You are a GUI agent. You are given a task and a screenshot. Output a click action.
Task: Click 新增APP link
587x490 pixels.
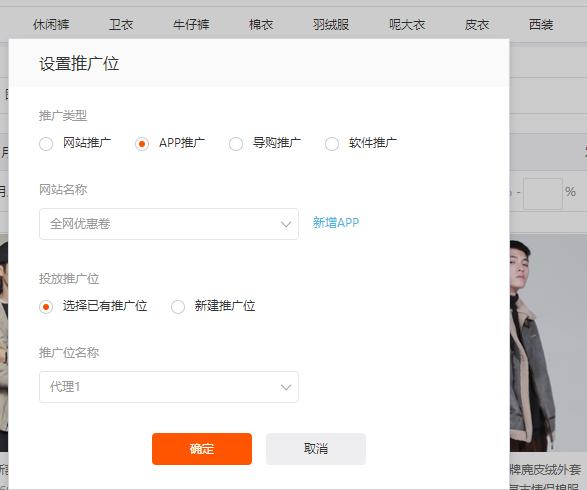click(336, 223)
